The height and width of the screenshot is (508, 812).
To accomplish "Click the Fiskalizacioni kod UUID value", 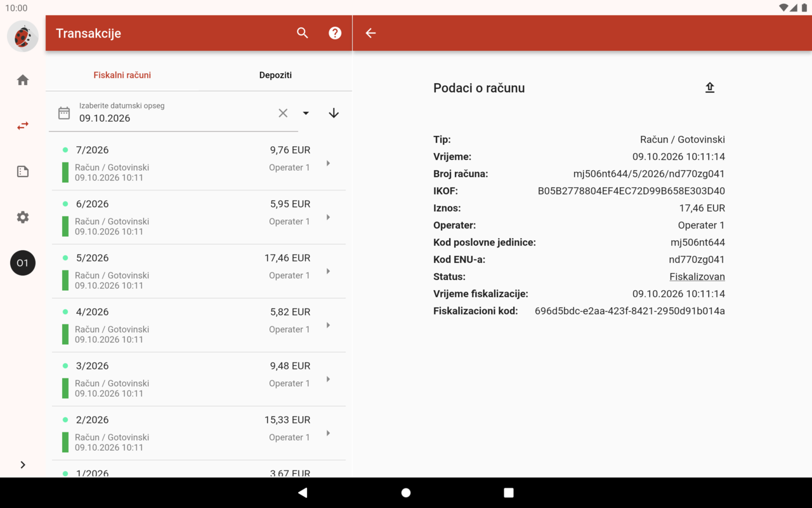I will click(x=630, y=311).
